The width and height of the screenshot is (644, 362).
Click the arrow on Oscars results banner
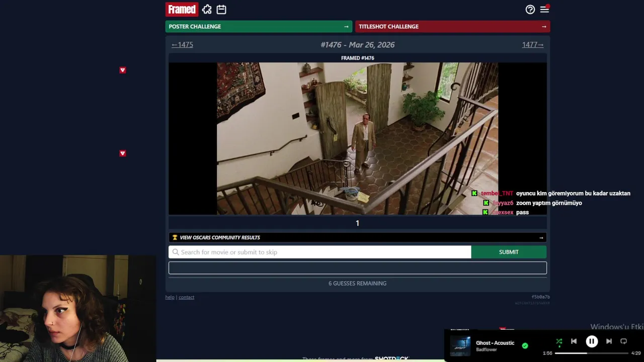(x=541, y=238)
